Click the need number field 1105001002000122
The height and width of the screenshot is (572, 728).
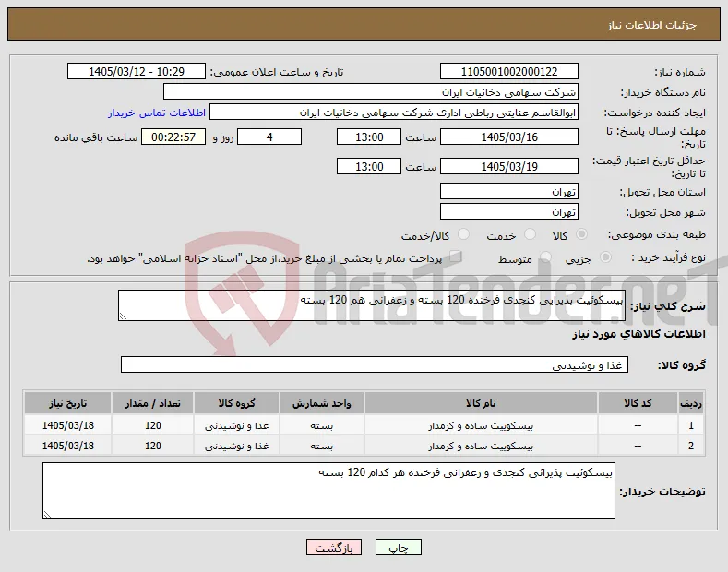tap(508, 72)
